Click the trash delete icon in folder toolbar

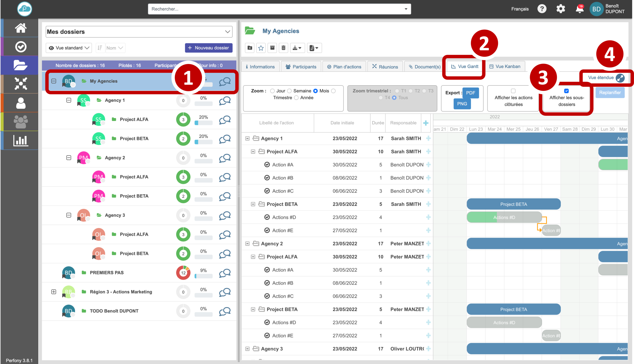[283, 48]
